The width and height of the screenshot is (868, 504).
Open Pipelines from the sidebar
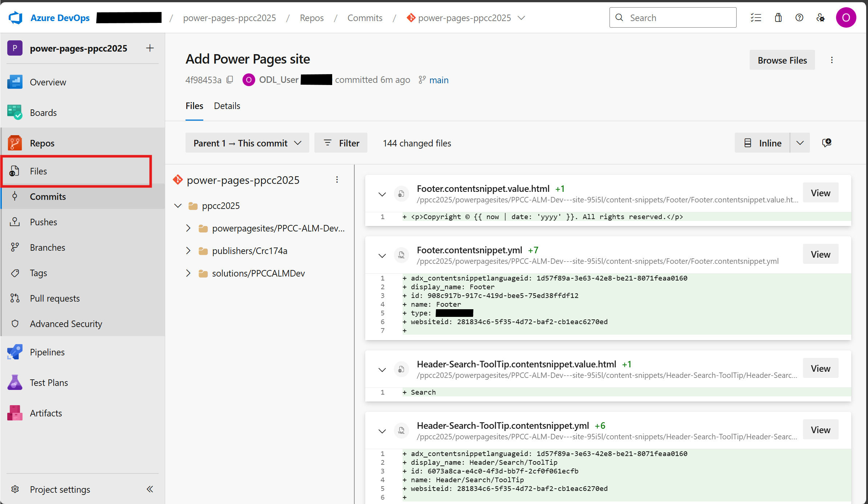(x=47, y=352)
